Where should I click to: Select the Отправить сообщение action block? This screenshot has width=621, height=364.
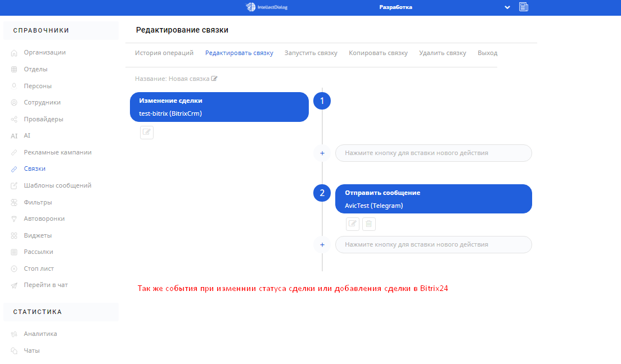434,199
